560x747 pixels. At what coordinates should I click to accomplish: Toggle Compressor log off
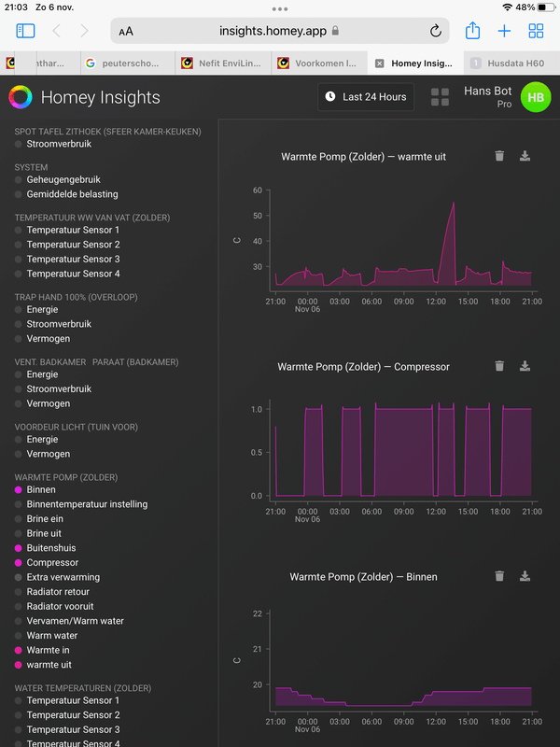[x=52, y=563]
